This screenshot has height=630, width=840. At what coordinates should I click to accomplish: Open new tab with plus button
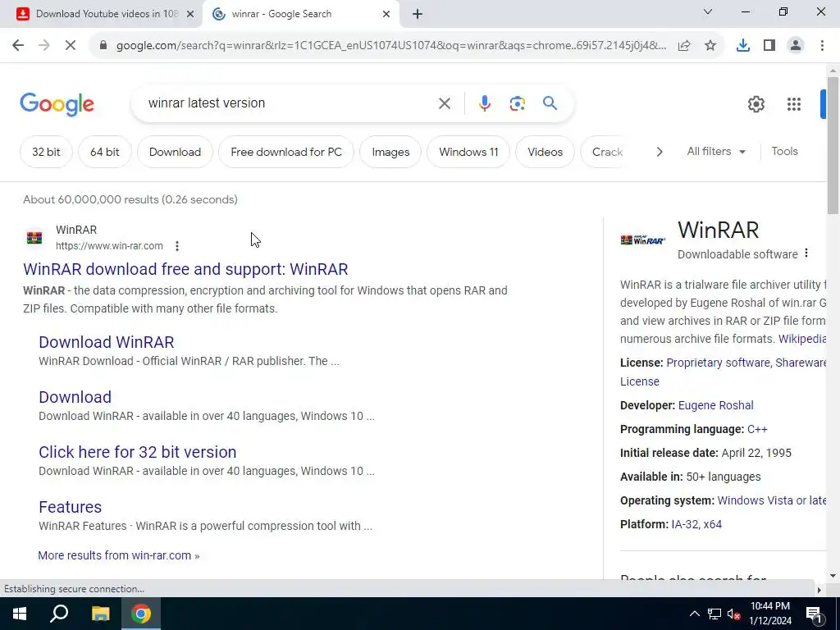418,15
